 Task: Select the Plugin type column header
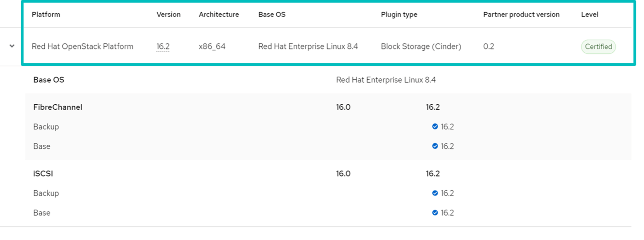(x=399, y=14)
